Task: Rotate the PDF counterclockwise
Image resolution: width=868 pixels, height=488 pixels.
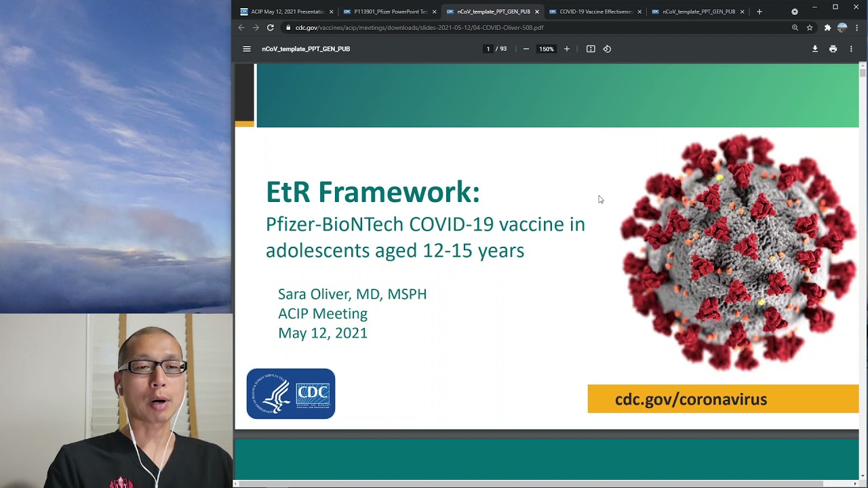Action: 607,49
